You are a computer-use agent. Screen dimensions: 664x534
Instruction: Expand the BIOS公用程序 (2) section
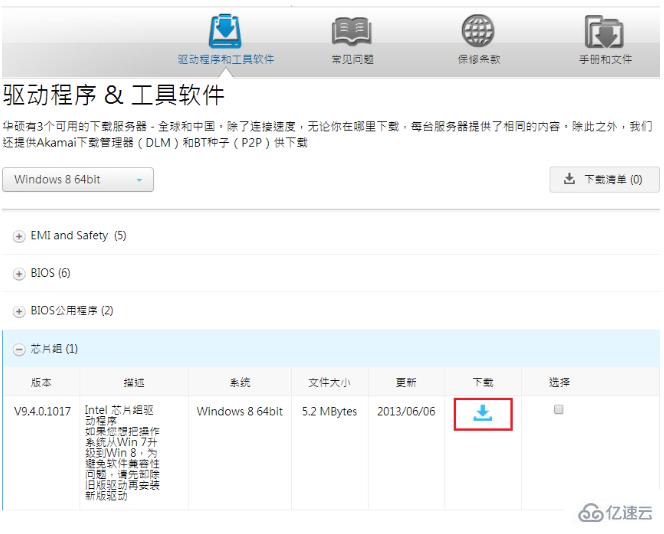click(19, 312)
